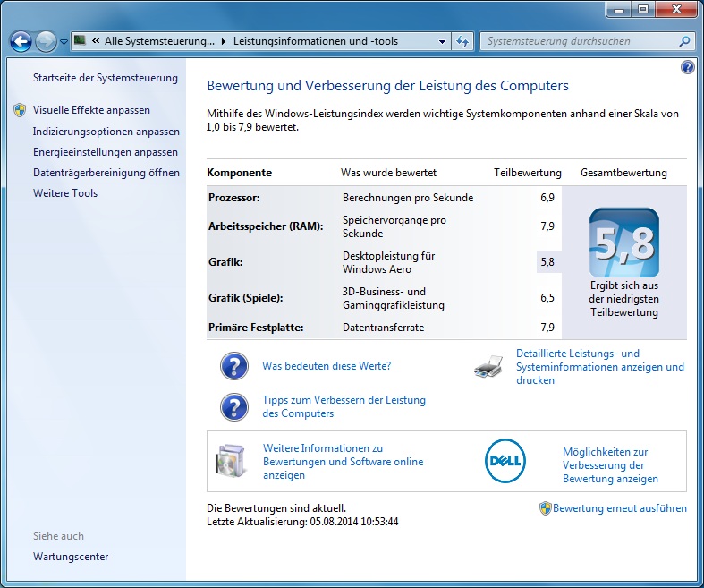Click the refresh button beside address bar
Viewport: 704px width, 588px height.
(462, 42)
